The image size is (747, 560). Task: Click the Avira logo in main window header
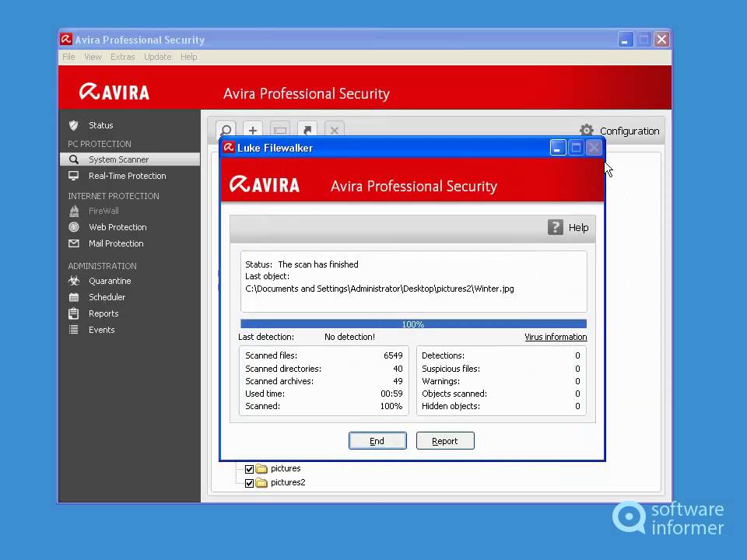tap(114, 92)
